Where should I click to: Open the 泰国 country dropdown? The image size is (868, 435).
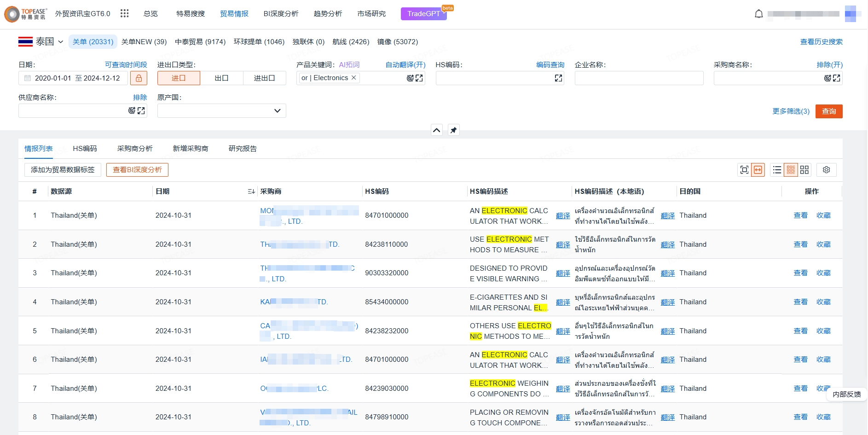41,42
